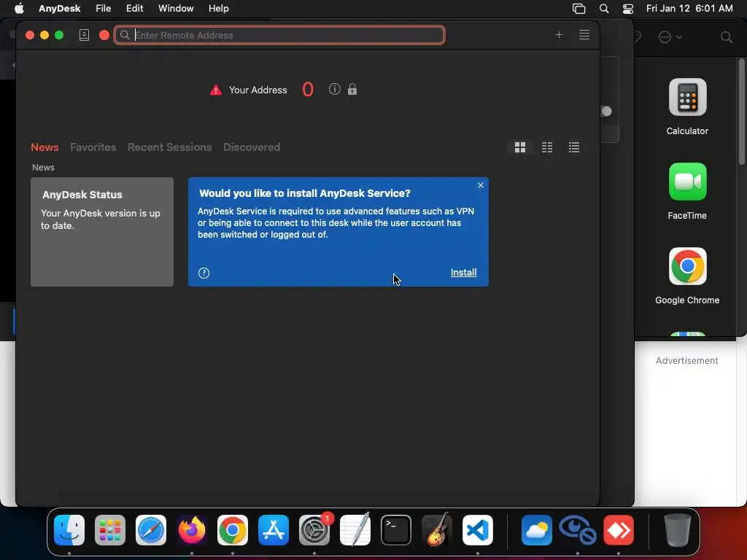747x560 pixels.
Task: Click the red record indicator in toolbar
Action: tap(104, 35)
